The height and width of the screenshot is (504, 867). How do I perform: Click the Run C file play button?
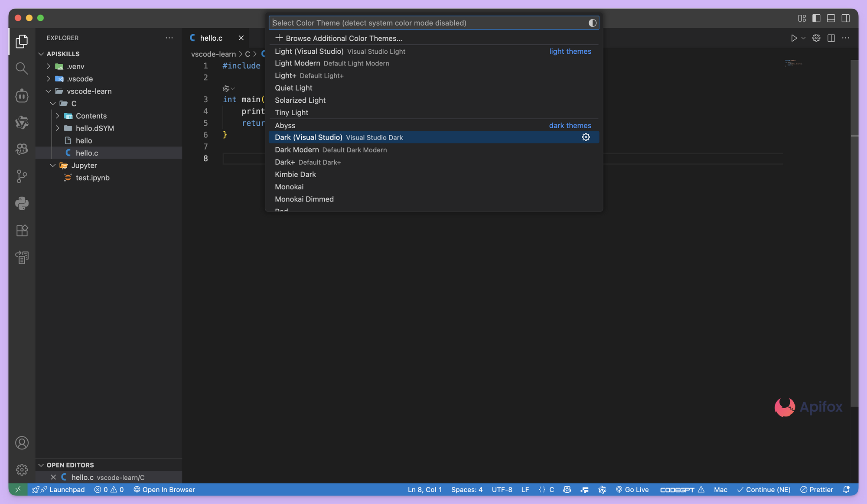pos(794,38)
